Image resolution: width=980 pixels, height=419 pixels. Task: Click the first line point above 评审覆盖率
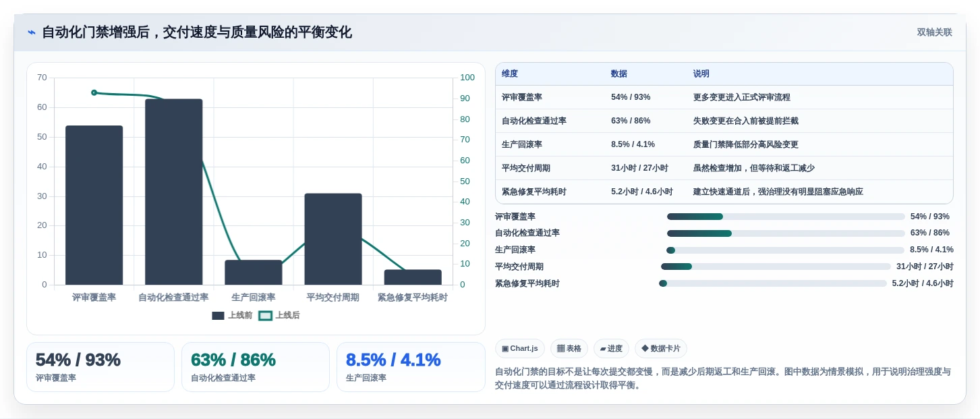point(94,92)
